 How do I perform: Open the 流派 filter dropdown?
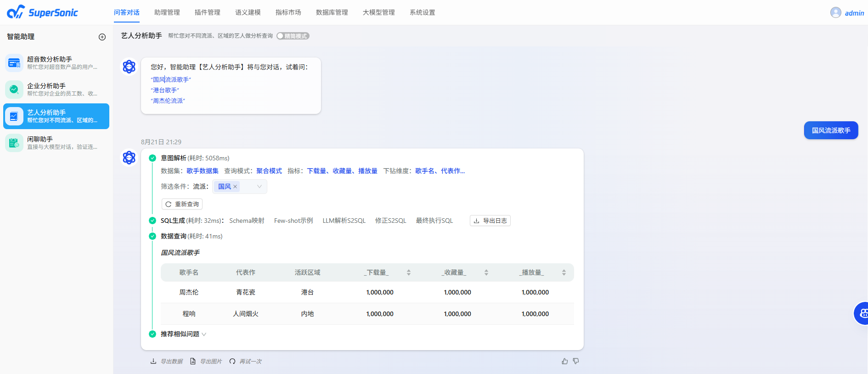240,187
